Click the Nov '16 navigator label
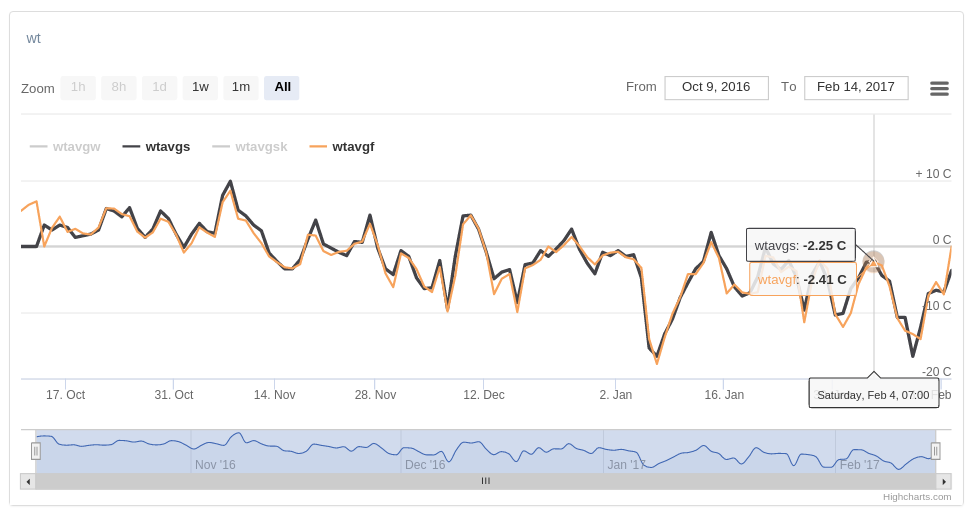Viewport: 977px width, 515px height. (215, 465)
